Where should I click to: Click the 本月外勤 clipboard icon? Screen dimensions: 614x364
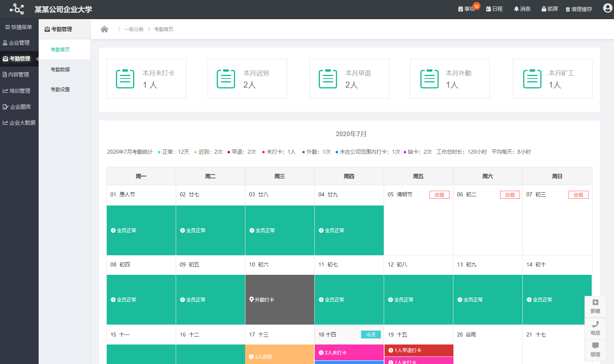430,79
